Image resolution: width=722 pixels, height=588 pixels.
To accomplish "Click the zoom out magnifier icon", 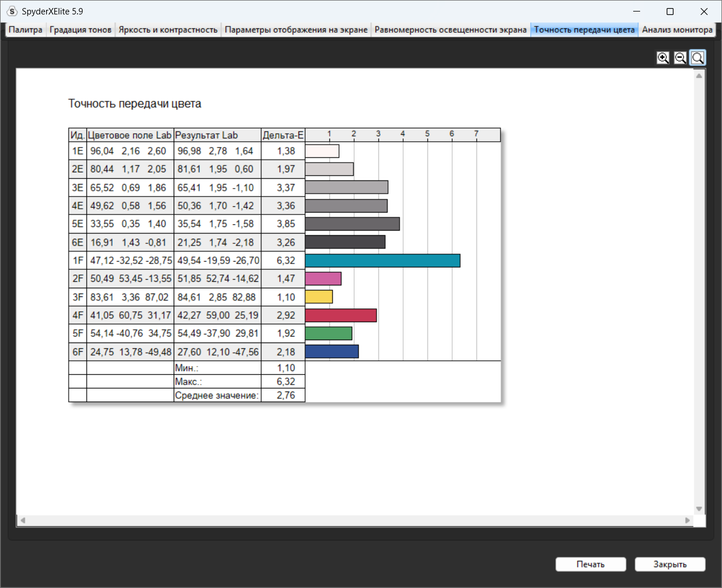I will coord(680,58).
